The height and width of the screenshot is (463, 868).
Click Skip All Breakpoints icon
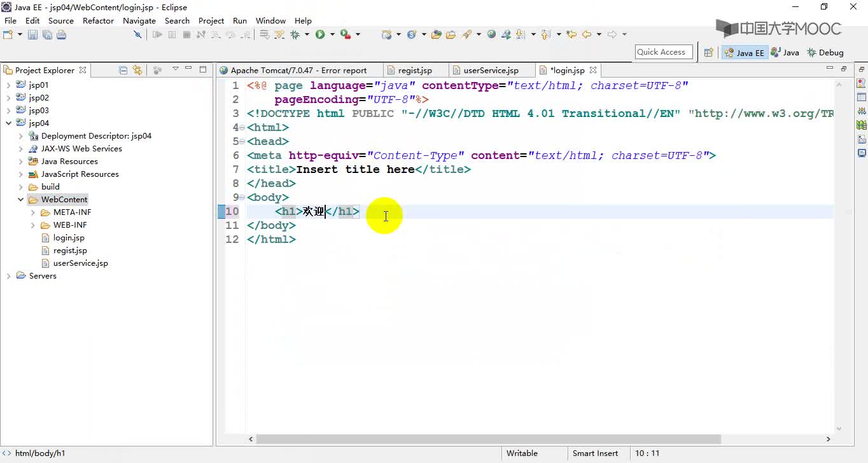(x=137, y=34)
